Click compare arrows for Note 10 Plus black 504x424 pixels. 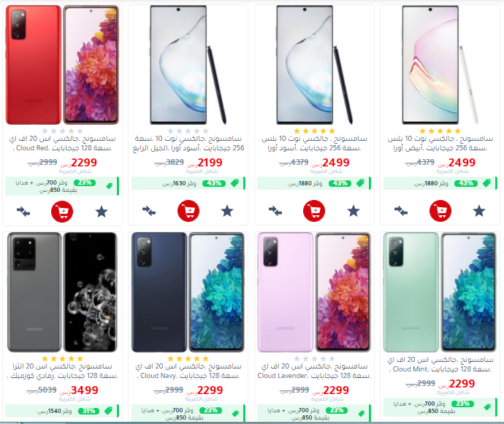point(275,211)
